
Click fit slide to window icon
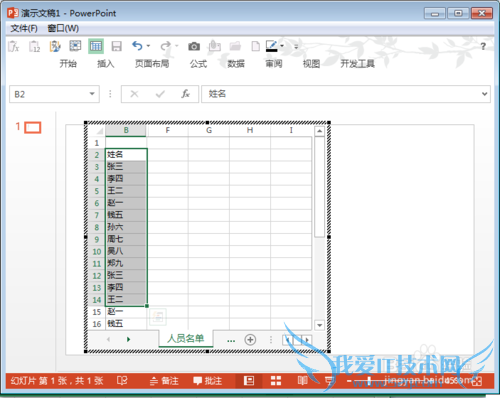[x=477, y=381]
